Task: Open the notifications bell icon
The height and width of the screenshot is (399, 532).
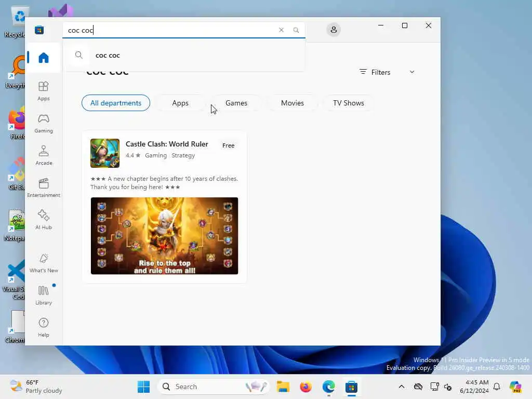Action: [497, 387]
